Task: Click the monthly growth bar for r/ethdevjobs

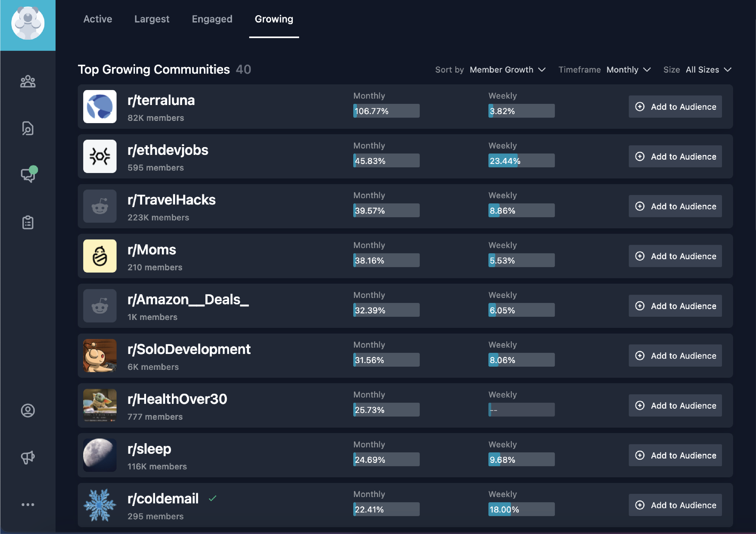Action: (x=386, y=160)
